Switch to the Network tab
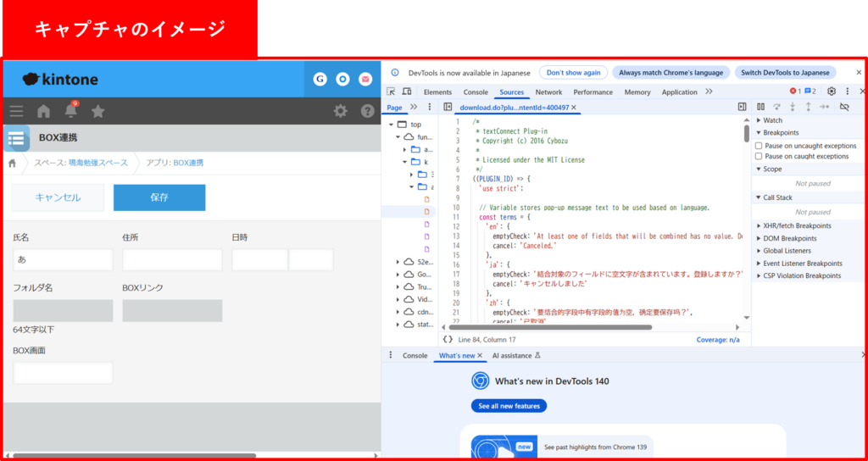This screenshot has height=461, width=868. (548, 92)
